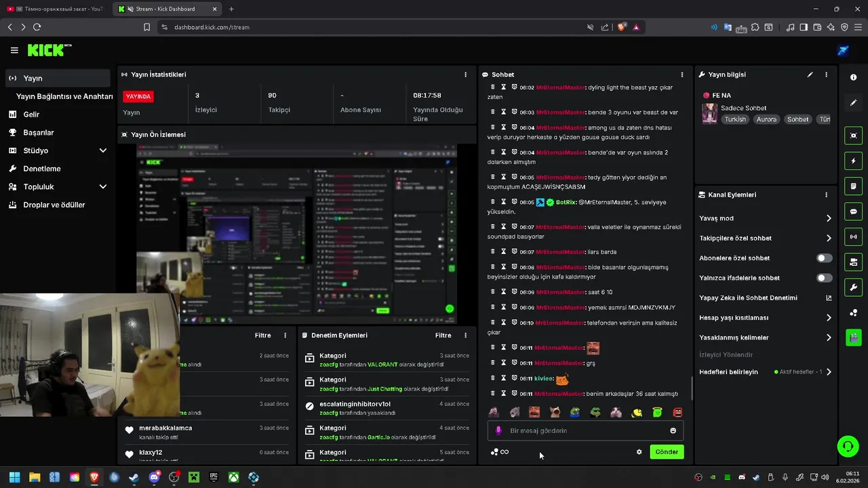Open Windows Start menu on taskbar
Image resolution: width=868 pixels, height=488 pixels.
click(14, 477)
